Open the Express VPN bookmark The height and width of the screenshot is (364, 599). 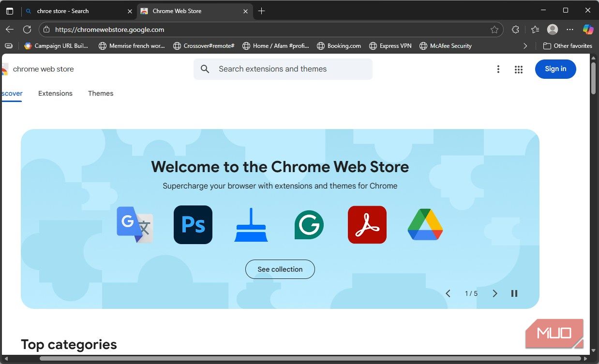(x=390, y=46)
